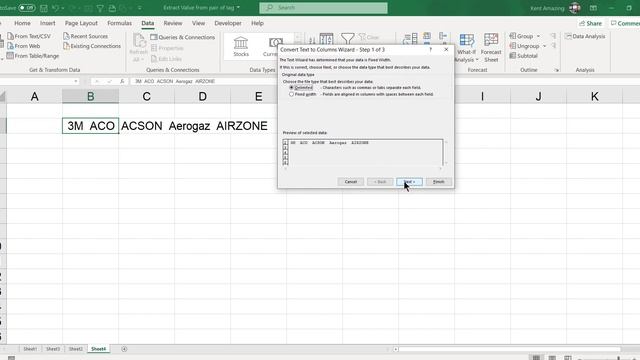Viewport: 640px width, 360px height.
Task: Click Next in the wizard
Action: pos(409,182)
